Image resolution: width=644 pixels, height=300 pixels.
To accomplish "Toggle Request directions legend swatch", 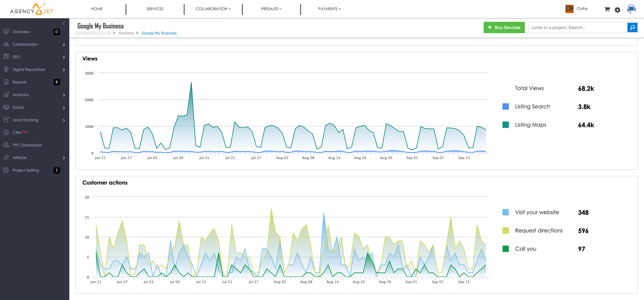I will point(506,230).
